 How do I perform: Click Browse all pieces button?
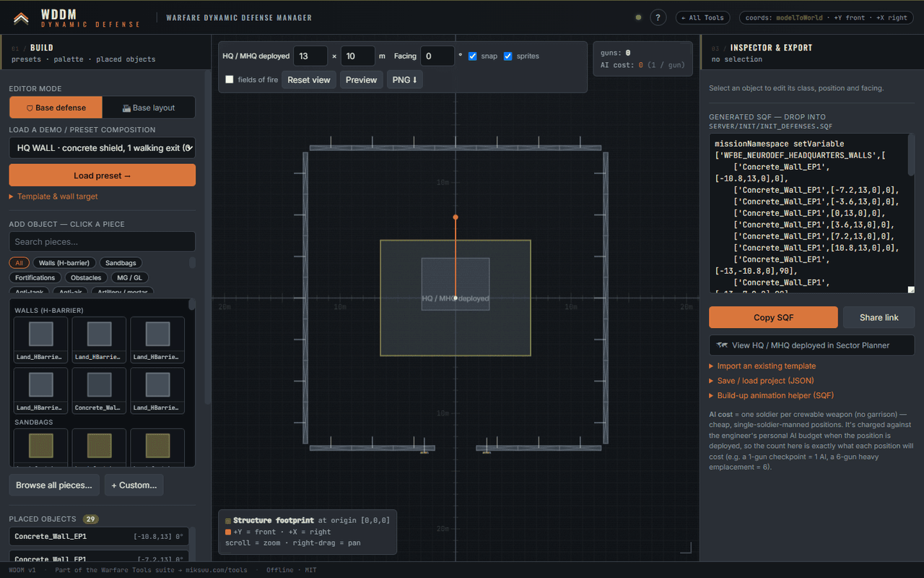click(54, 485)
